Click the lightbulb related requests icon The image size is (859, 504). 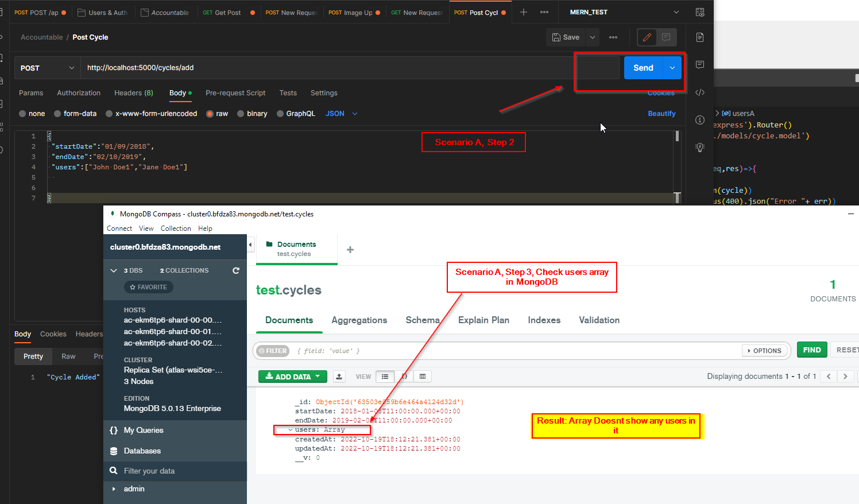(700, 148)
